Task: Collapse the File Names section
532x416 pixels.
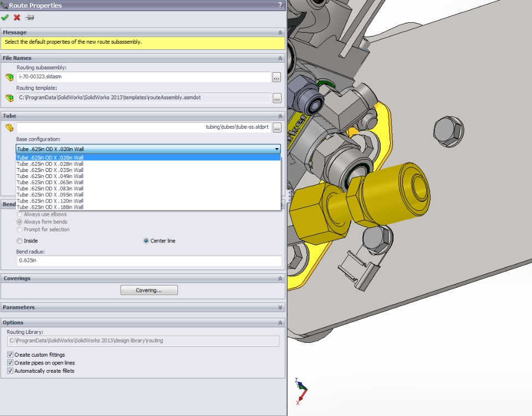Action: (x=280, y=58)
